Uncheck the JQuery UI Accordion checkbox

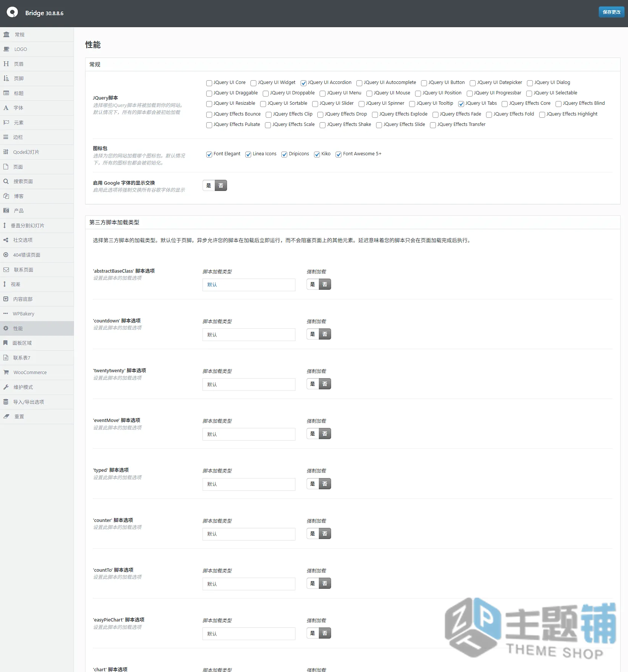304,83
